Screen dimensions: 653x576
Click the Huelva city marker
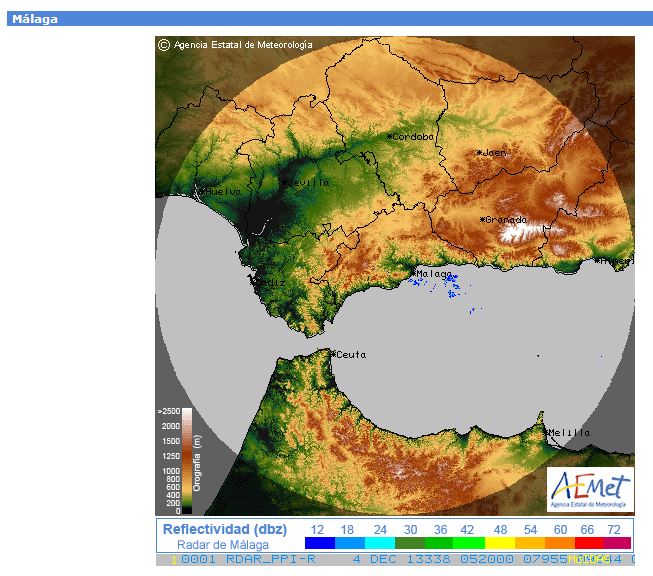[x=202, y=190]
